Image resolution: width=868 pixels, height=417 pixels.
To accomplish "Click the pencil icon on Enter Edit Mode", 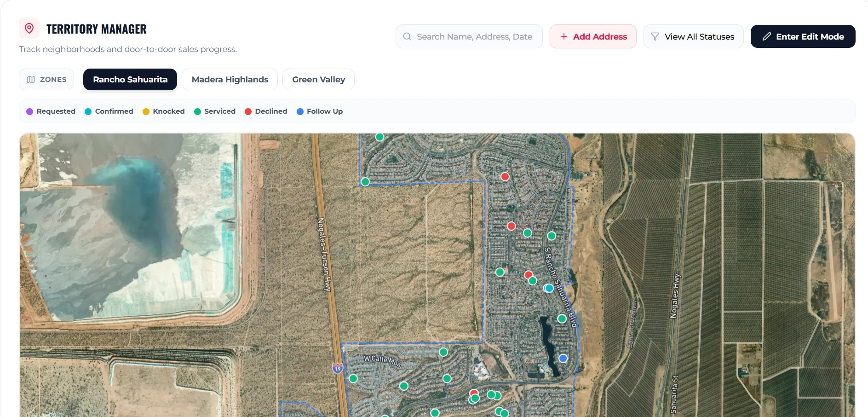I will click(x=766, y=36).
